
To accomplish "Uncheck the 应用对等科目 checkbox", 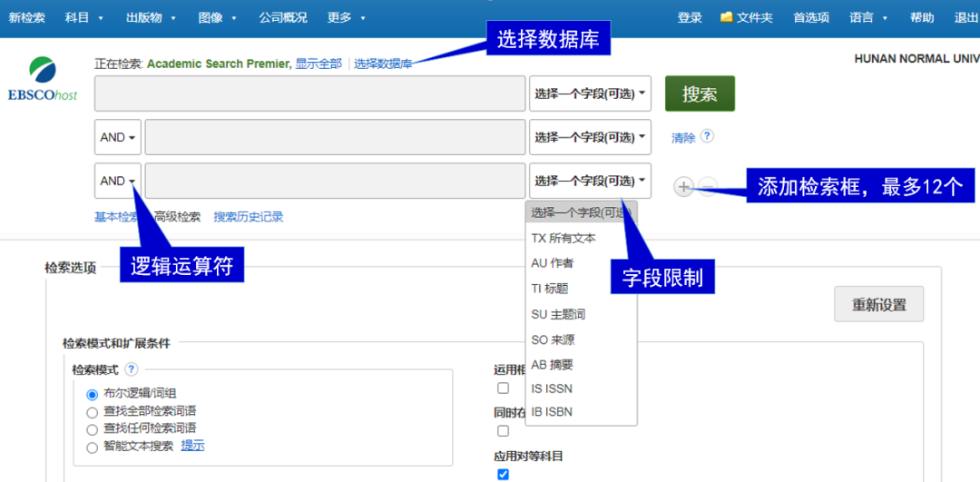I will 503,475.
